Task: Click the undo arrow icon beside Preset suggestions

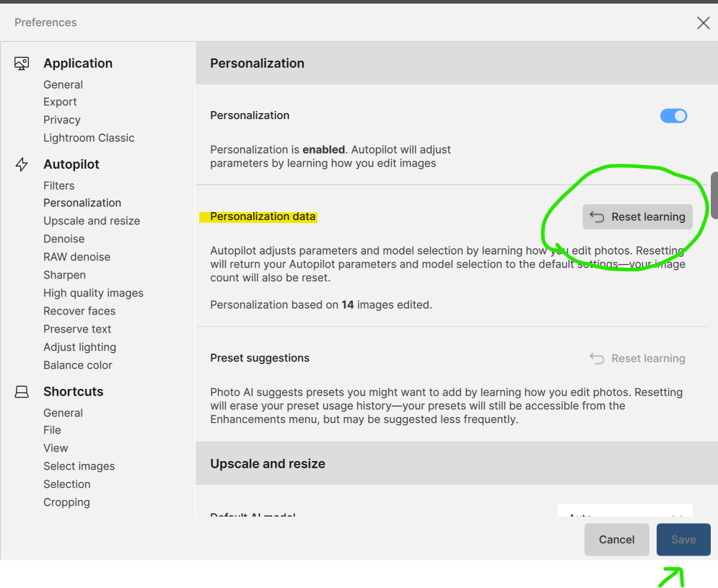Action: (597, 358)
